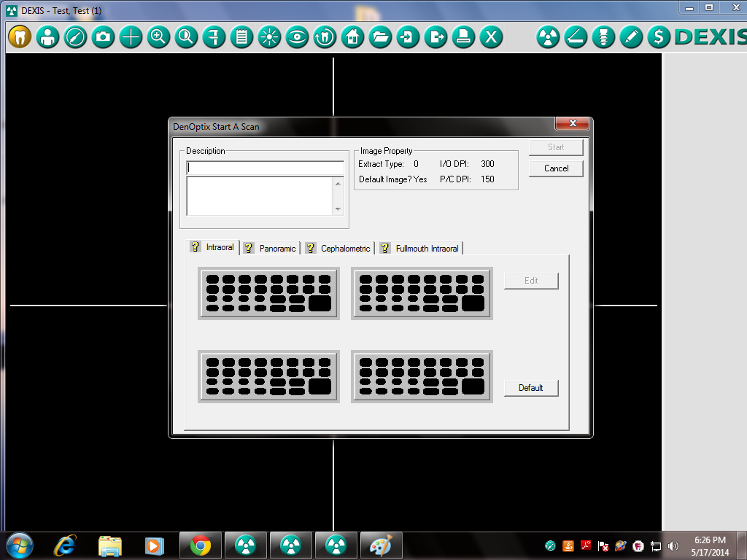Image resolution: width=747 pixels, height=560 pixels.
Task: Click the import arrow-into-box icon
Action: point(408,36)
